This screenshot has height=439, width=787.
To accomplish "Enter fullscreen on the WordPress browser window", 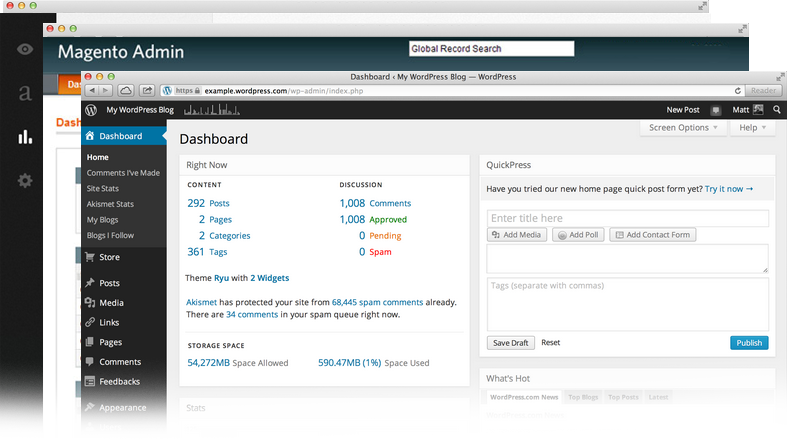I will 780,77.
